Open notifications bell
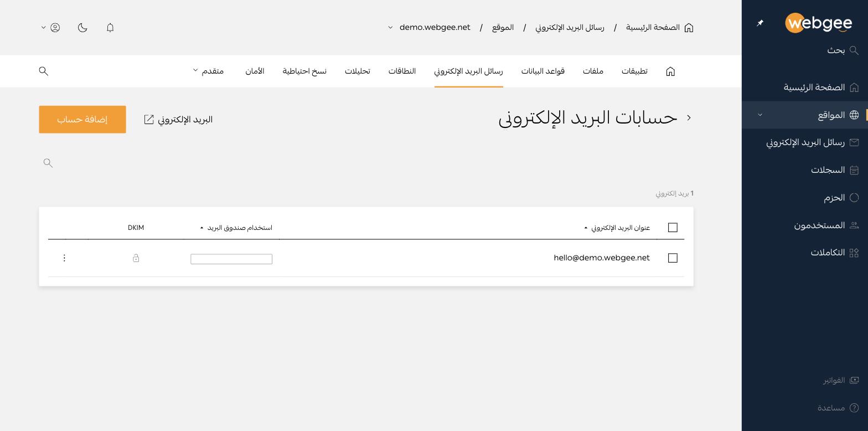The height and width of the screenshot is (431, 868). [110, 28]
